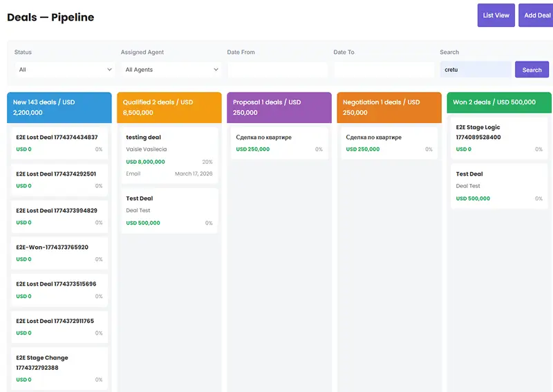553x392 pixels.
Task: Switch to List View
Action: (x=496, y=15)
